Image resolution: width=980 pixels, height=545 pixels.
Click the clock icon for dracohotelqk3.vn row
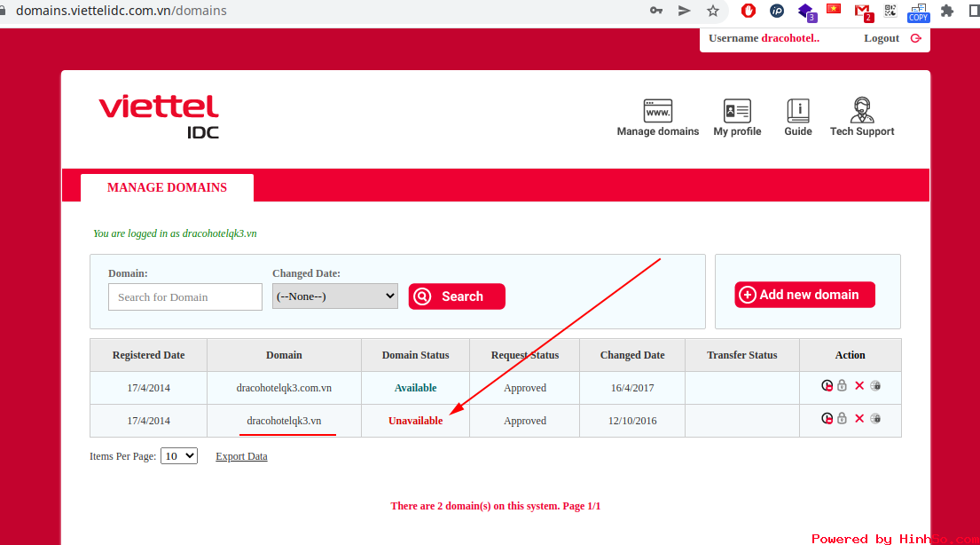(827, 418)
